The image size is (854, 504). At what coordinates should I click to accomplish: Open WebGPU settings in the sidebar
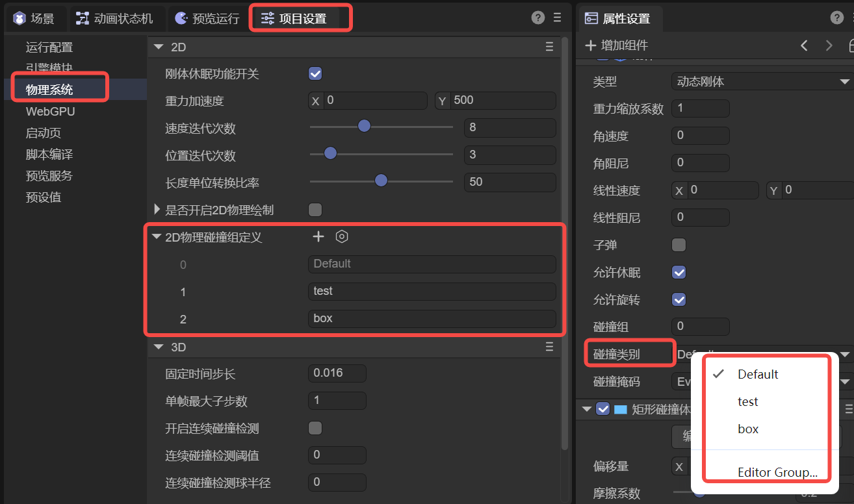coord(50,111)
